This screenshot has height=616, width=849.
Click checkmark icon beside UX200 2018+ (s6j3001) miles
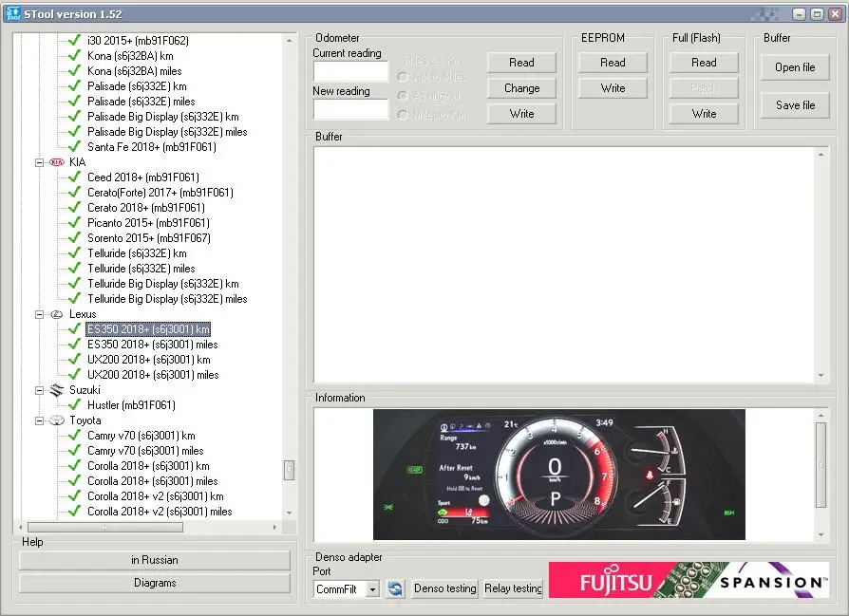point(75,375)
